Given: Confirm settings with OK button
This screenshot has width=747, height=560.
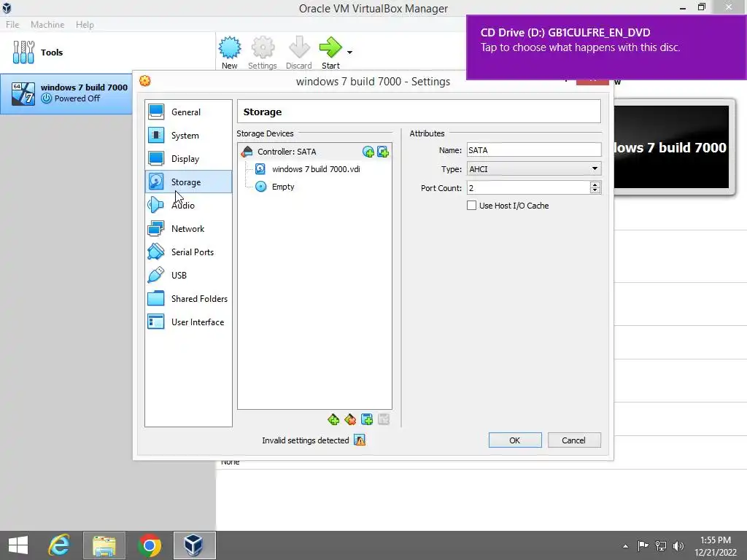Looking at the screenshot, I should tap(515, 440).
